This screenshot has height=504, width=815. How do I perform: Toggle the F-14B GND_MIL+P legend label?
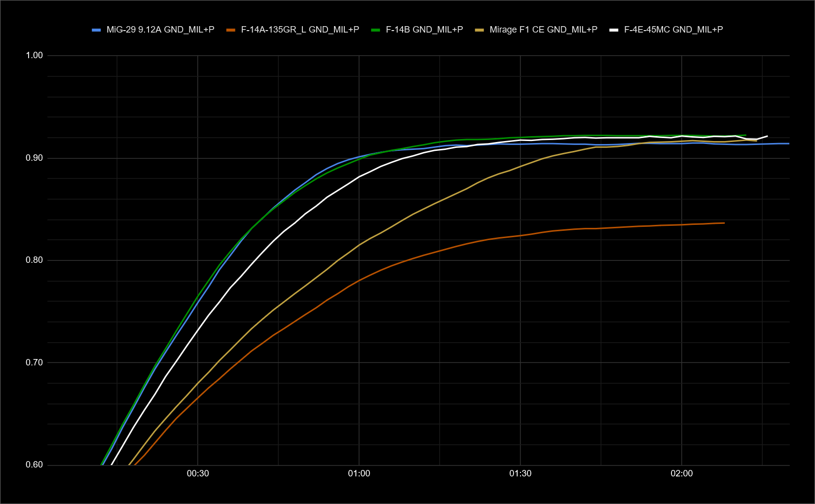(x=424, y=30)
